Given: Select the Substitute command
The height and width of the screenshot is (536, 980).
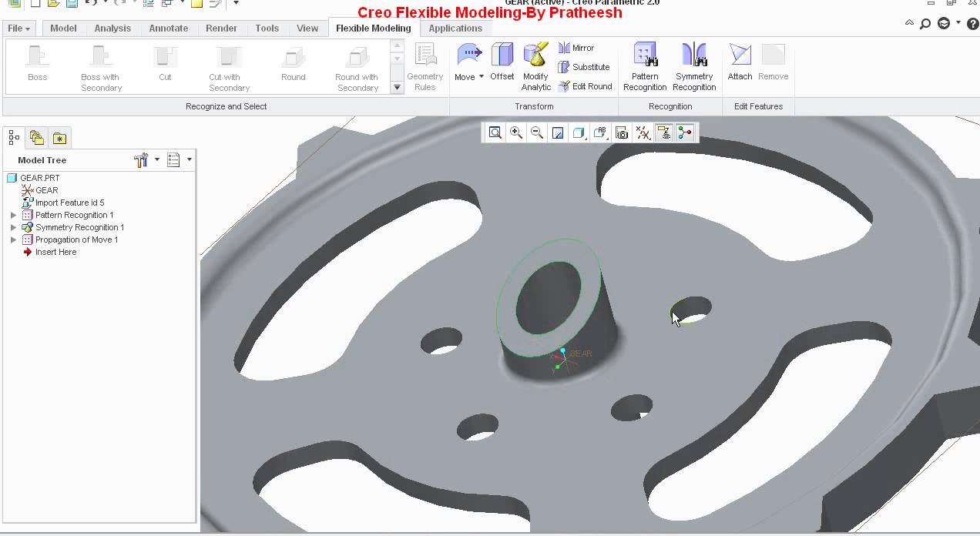Looking at the screenshot, I should coord(583,67).
